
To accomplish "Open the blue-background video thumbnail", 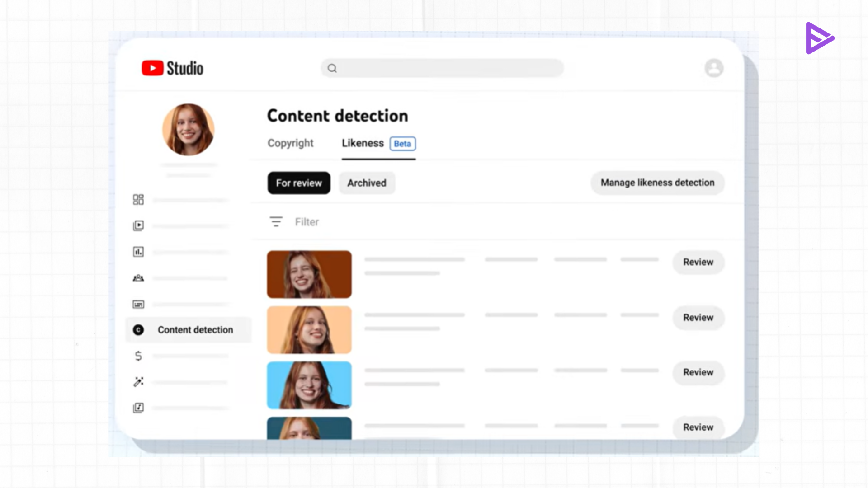I will (309, 385).
